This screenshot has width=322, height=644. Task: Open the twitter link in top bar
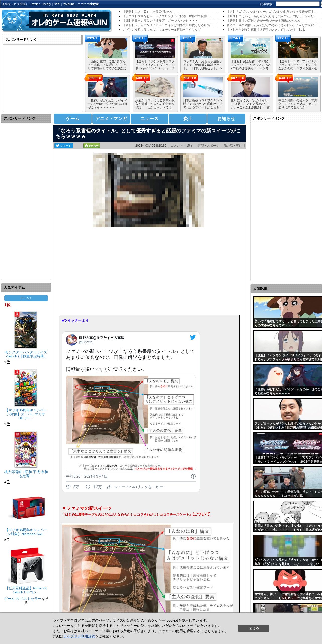[36, 4]
